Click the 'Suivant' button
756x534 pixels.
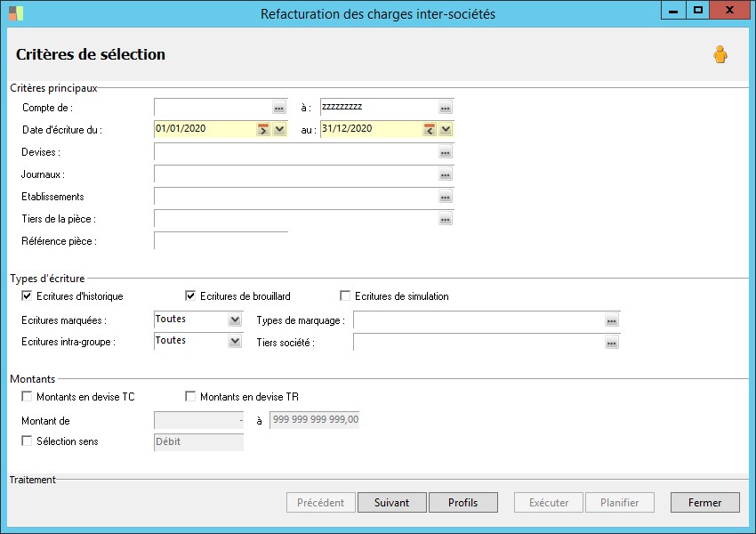coord(391,503)
